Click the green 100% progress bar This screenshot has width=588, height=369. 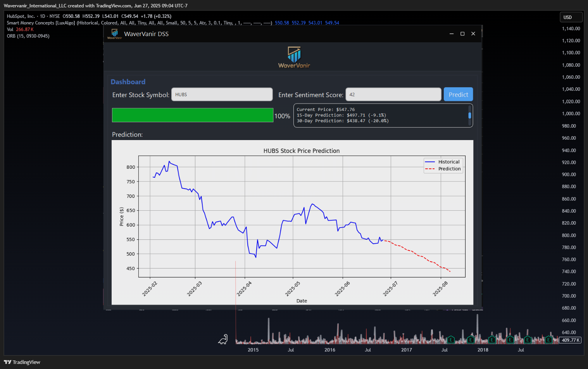193,115
